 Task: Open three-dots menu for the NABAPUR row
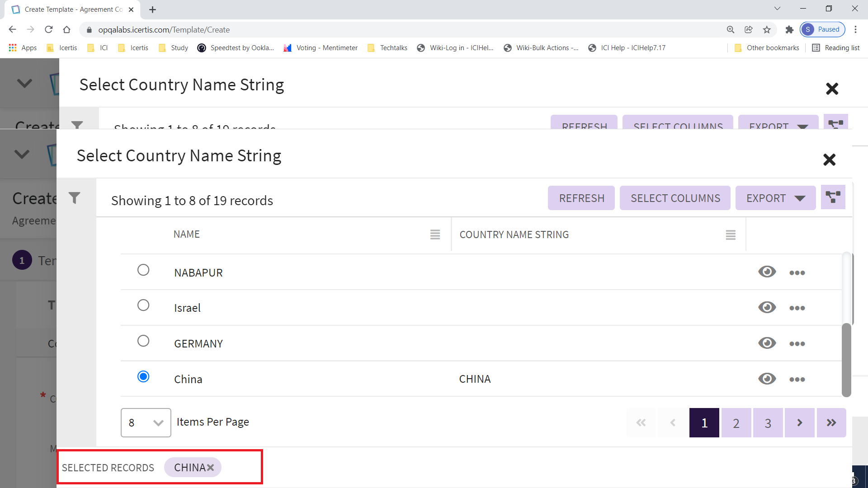pyautogui.click(x=797, y=272)
